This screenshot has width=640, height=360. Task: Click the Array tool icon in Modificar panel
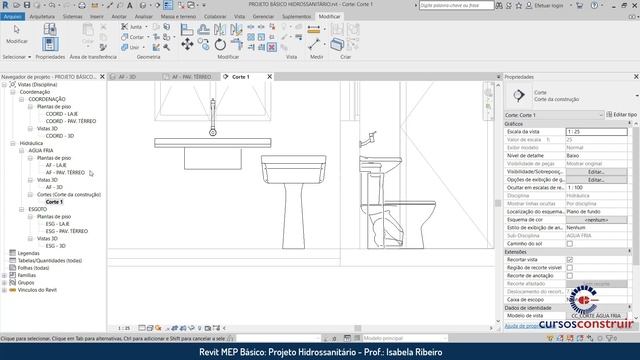(251, 37)
